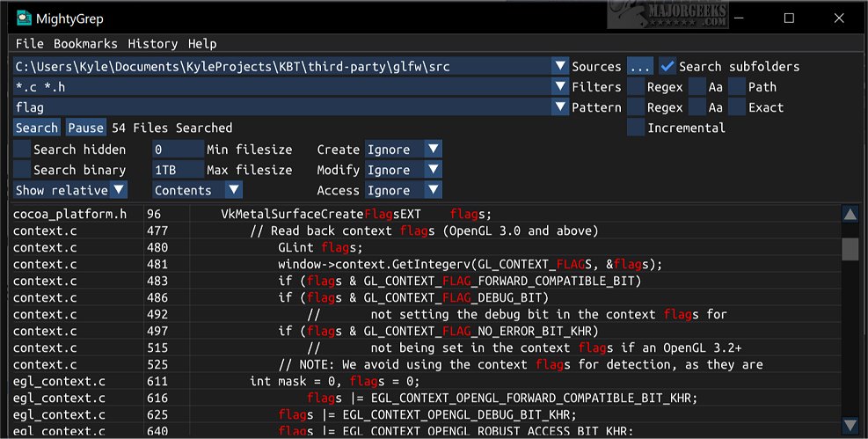Uncheck the Search subfolders checkbox
868x439 pixels.
(x=667, y=66)
